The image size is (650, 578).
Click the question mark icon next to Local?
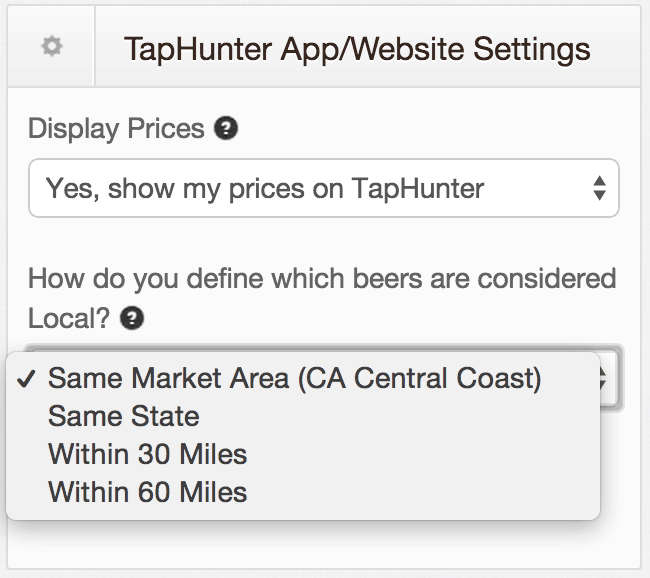(132, 318)
